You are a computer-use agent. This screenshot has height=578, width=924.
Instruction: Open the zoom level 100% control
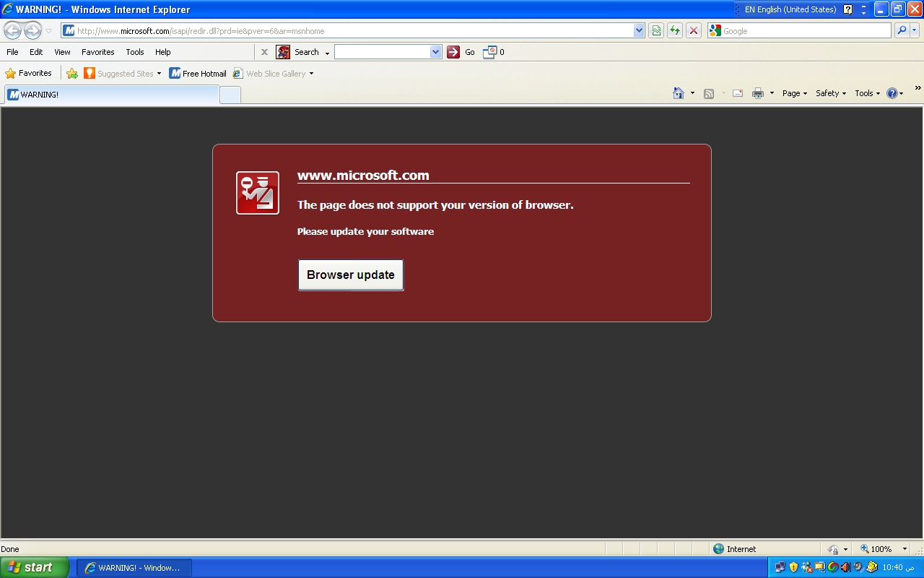(876, 549)
